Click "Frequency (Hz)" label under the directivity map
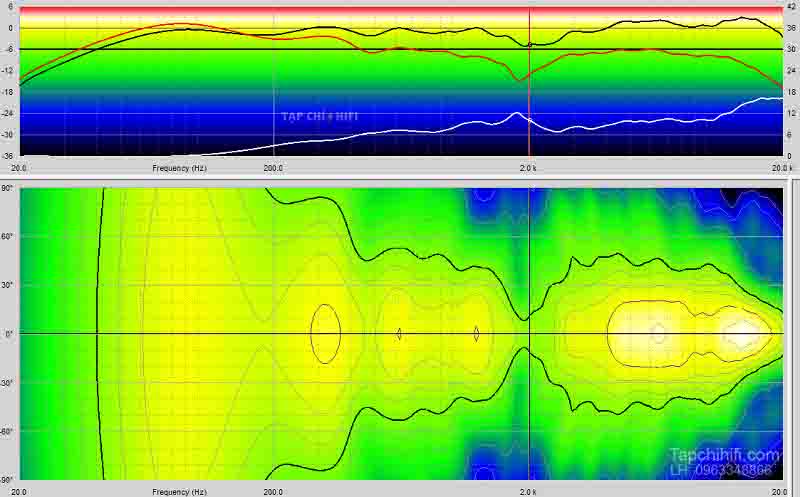 179,492
